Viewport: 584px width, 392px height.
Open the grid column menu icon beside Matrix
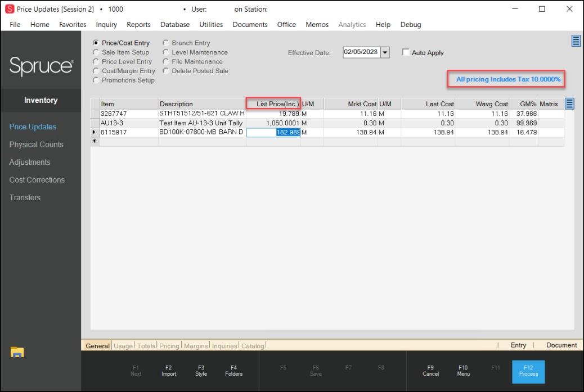569,103
